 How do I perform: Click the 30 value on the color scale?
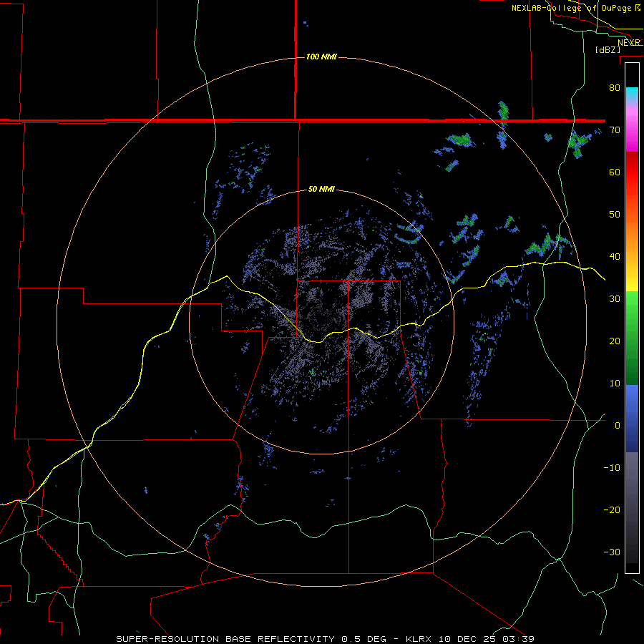tap(615, 299)
